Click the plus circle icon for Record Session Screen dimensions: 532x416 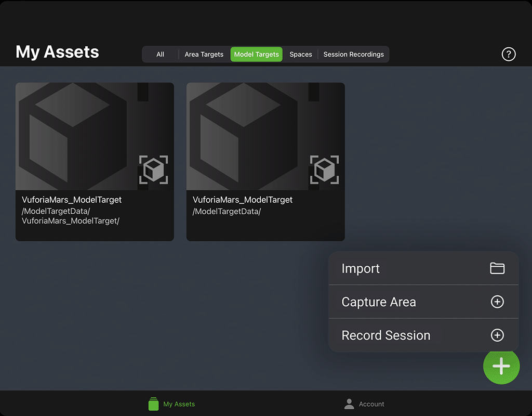[497, 335]
